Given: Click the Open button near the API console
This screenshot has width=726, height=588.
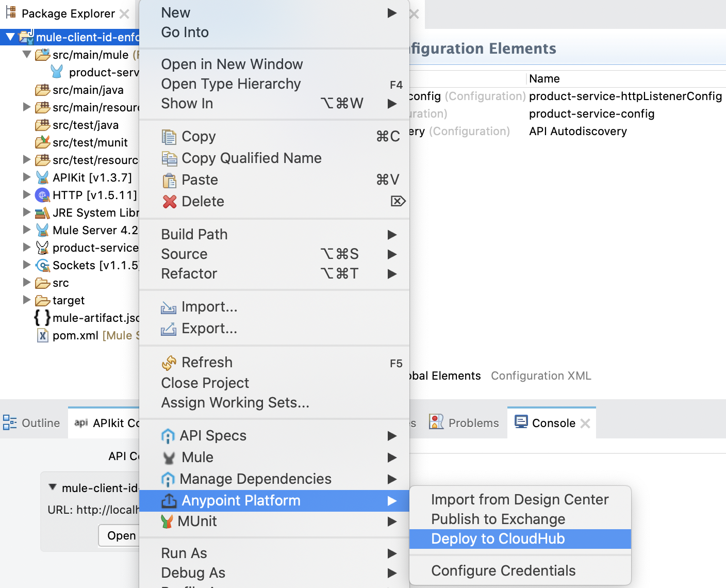Looking at the screenshot, I should click(121, 535).
